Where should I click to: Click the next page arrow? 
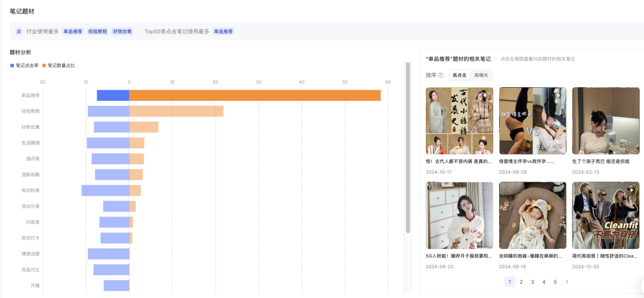[567, 282]
